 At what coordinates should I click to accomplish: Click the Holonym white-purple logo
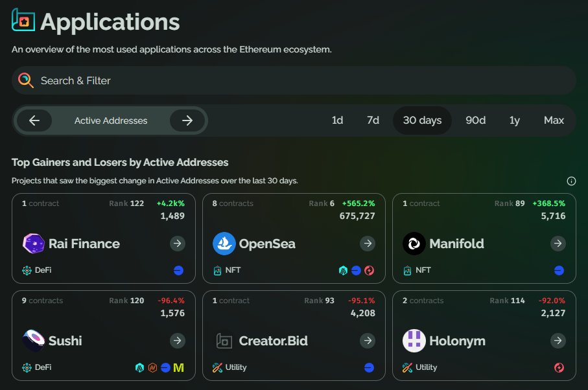[x=414, y=341]
